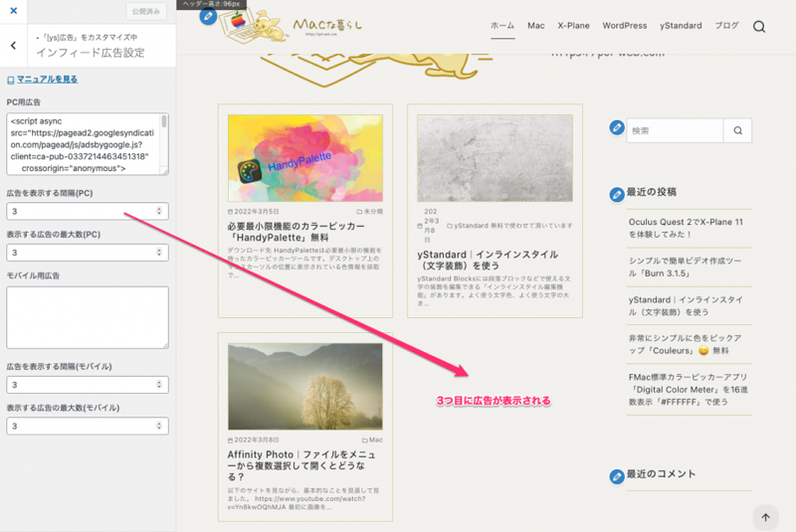Screen dimensions: 796x532
Task: Click the 公開済み publish button
Action: (146, 11)
